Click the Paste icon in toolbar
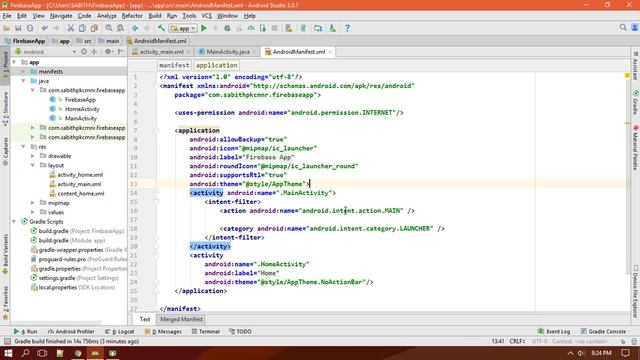This screenshot has width=640, height=360. pos(94,28)
